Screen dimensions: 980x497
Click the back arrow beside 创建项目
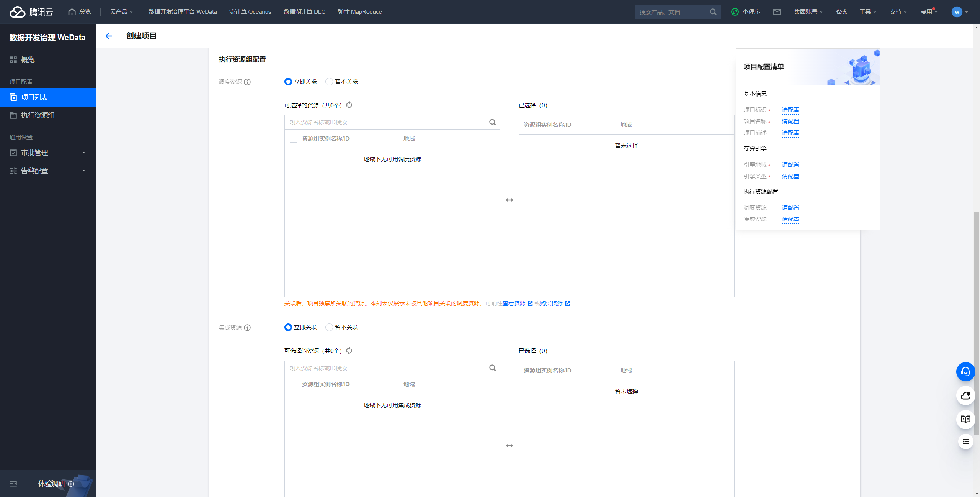pos(109,36)
